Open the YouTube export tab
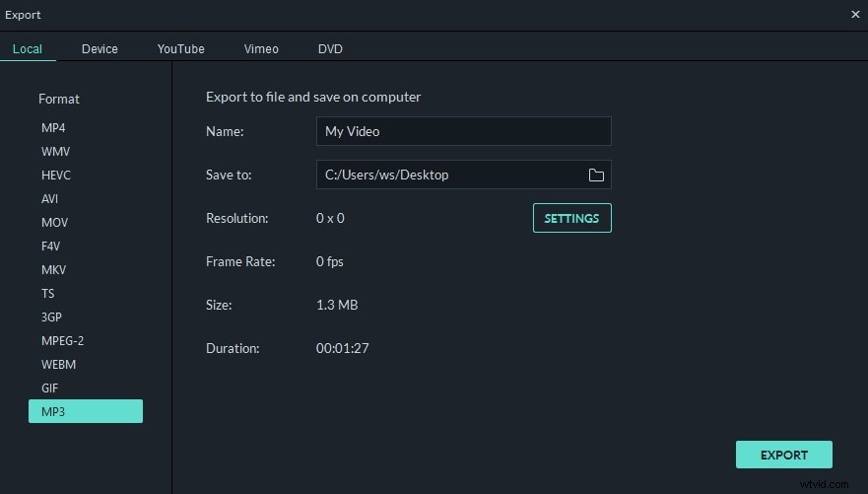 [x=180, y=48]
